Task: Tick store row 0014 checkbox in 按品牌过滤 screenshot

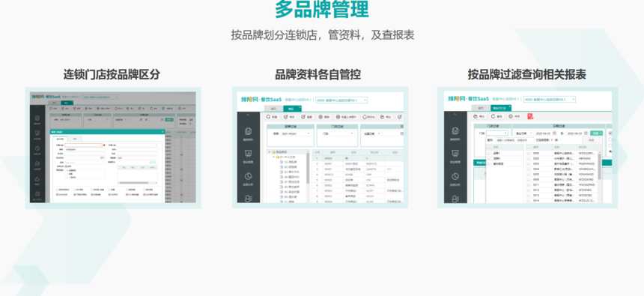Action: [x=529, y=201]
